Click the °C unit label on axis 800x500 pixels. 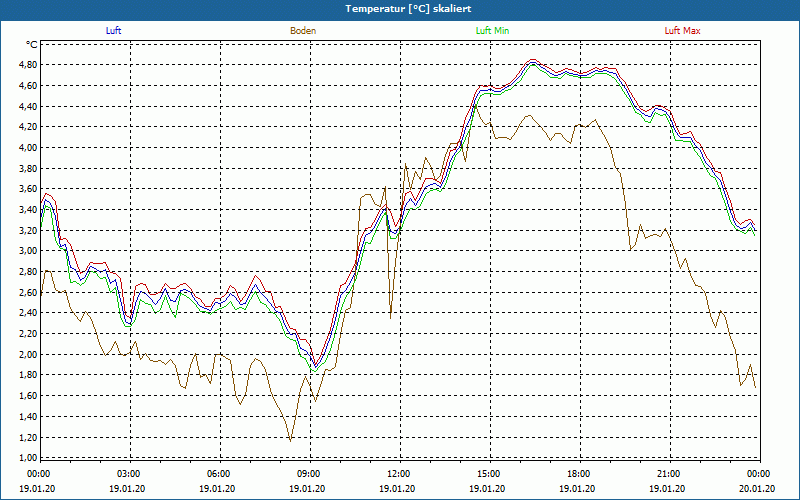click(x=32, y=45)
